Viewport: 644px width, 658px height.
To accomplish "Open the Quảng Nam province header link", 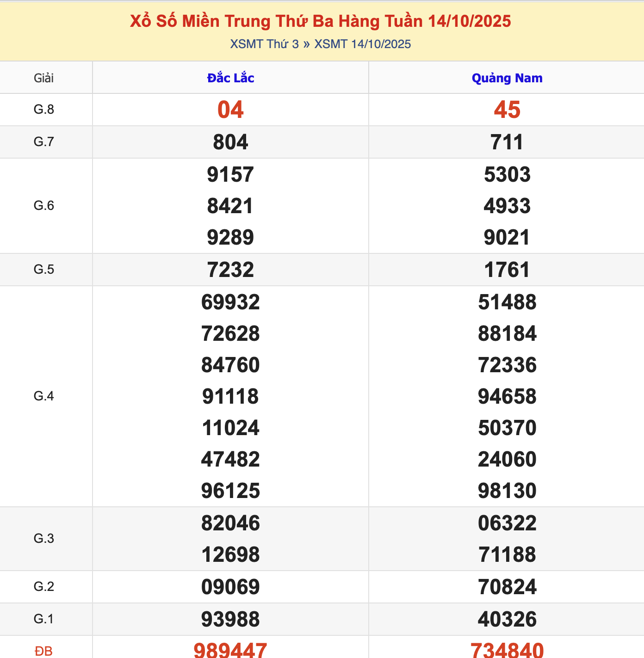I will click(x=507, y=78).
